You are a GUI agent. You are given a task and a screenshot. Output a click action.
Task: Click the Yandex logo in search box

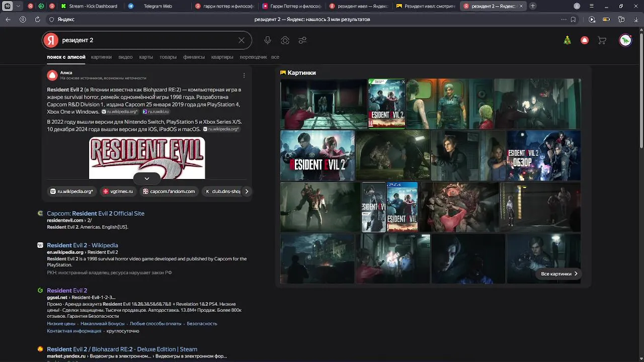pyautogui.click(x=50, y=40)
